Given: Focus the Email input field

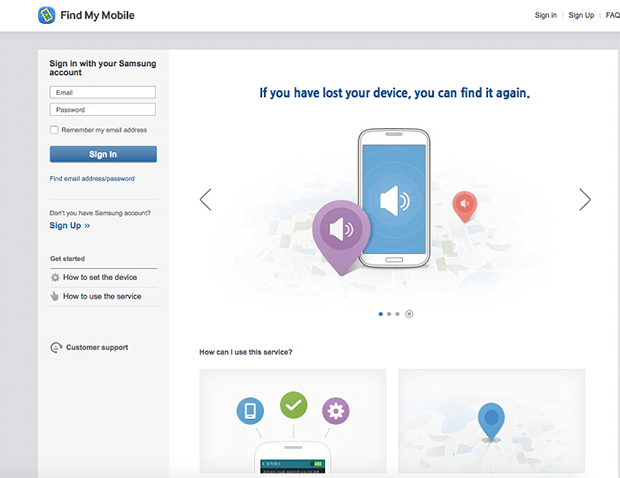Looking at the screenshot, I should pos(103,93).
